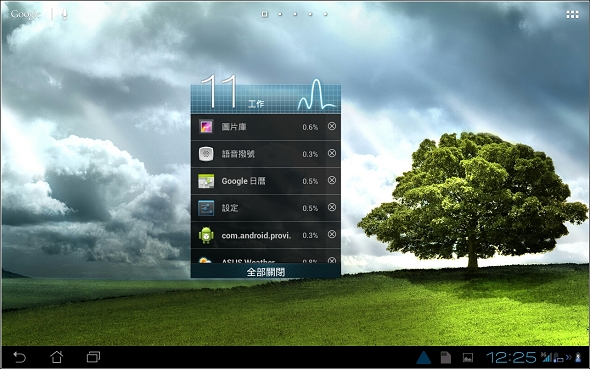
Task: Tap the 語音撥號 voice dialer icon
Action: pyautogui.click(x=206, y=154)
